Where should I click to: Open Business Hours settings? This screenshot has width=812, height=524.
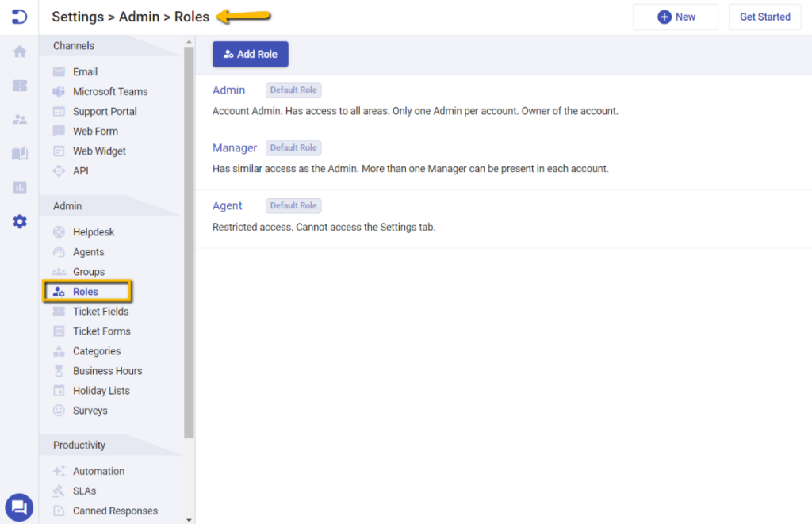point(107,371)
